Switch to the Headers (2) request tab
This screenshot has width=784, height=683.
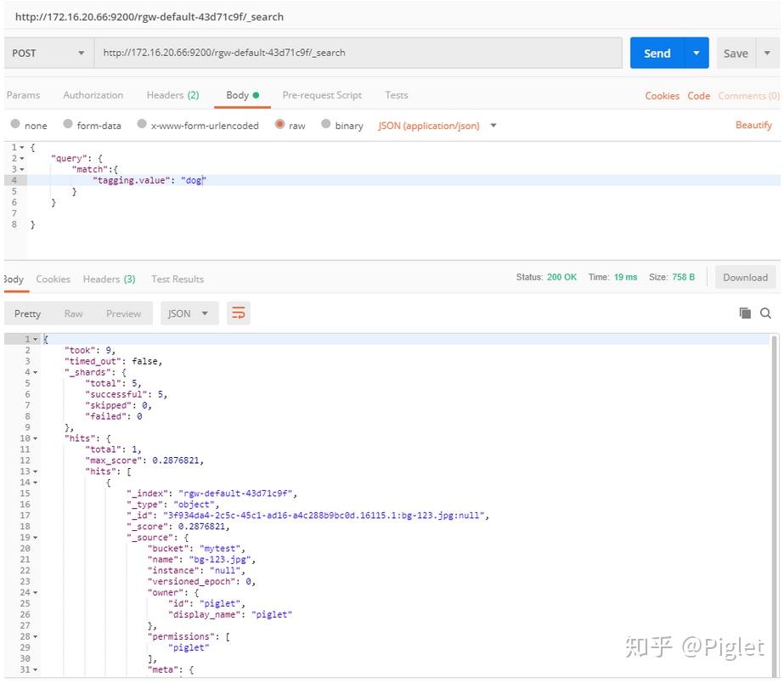tap(172, 95)
